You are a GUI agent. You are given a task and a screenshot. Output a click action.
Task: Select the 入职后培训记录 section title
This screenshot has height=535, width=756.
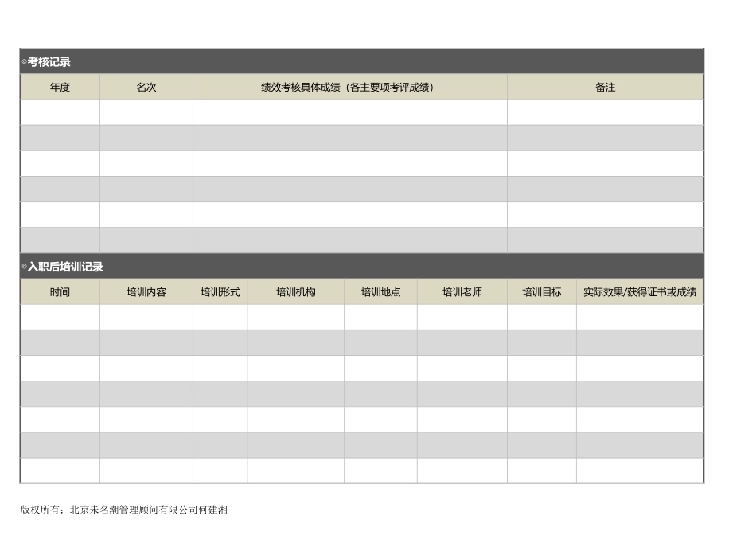click(x=65, y=267)
